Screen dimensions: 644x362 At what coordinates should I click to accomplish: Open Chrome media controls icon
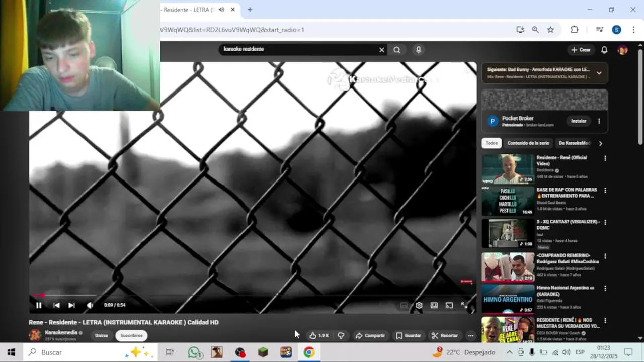pyautogui.click(x=599, y=30)
